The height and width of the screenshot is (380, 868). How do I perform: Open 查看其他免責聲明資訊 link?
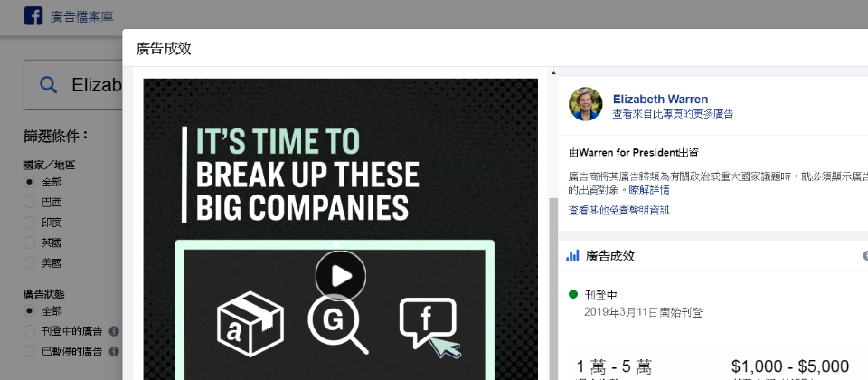(618, 211)
